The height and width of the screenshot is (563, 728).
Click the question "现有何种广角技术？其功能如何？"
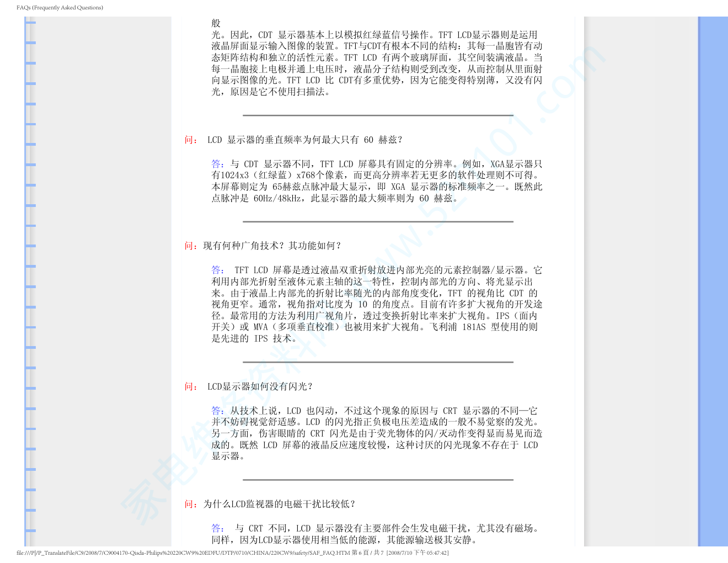[272, 246]
